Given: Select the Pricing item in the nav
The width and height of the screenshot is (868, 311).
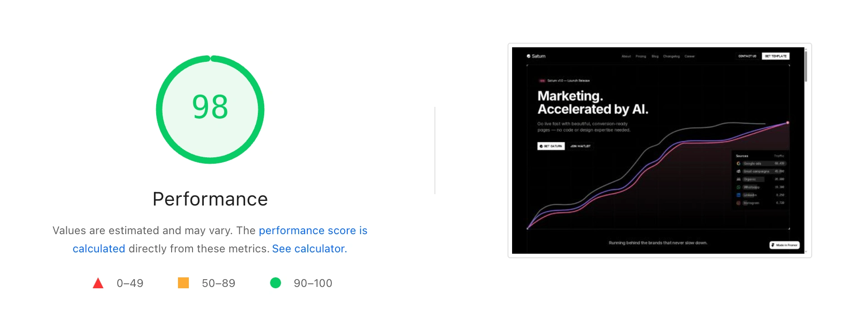Looking at the screenshot, I should (641, 56).
